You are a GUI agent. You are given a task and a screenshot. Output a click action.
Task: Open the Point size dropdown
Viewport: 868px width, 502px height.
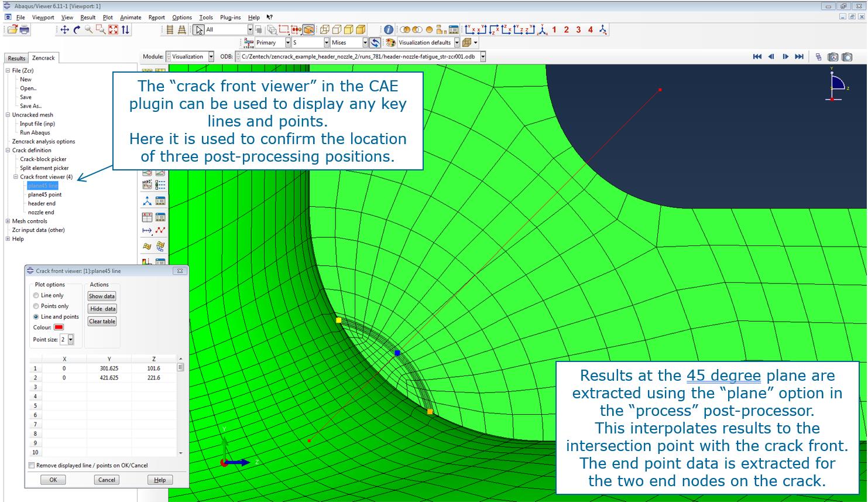tap(71, 340)
